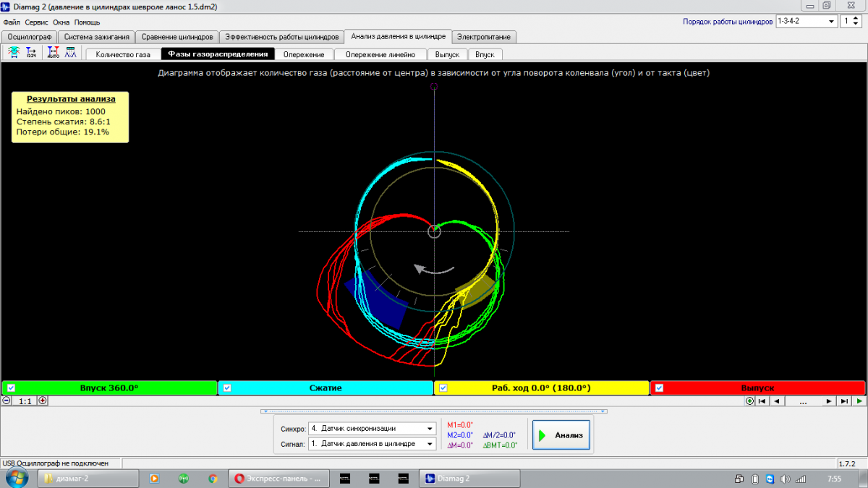The image size is (868, 488).
Task: Click the waveform peaks toolbar icon
Action: (x=71, y=53)
